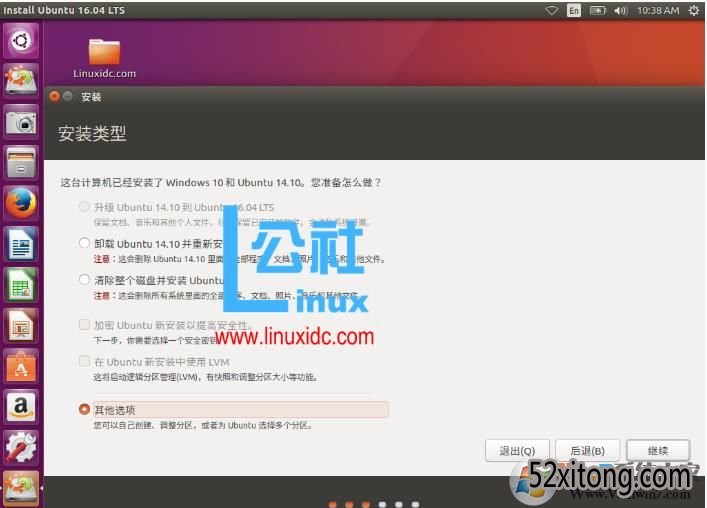This screenshot has height=508, width=707.
Task: Open LibreOffice Writer from launcher
Action: [21, 244]
